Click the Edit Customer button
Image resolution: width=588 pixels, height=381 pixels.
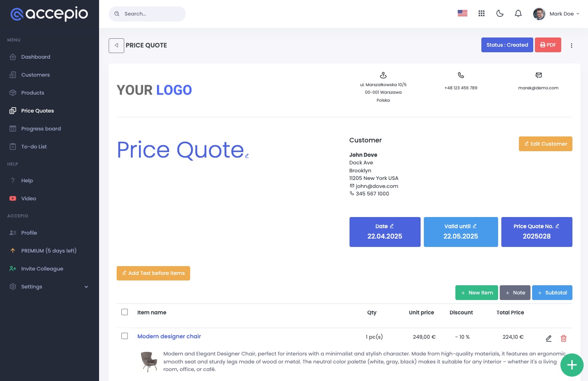(x=545, y=144)
